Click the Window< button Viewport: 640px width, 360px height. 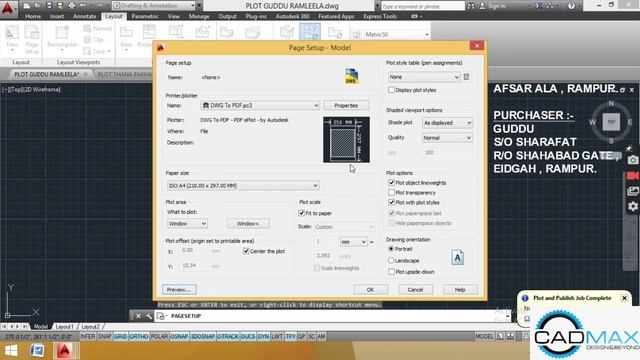click(x=248, y=223)
